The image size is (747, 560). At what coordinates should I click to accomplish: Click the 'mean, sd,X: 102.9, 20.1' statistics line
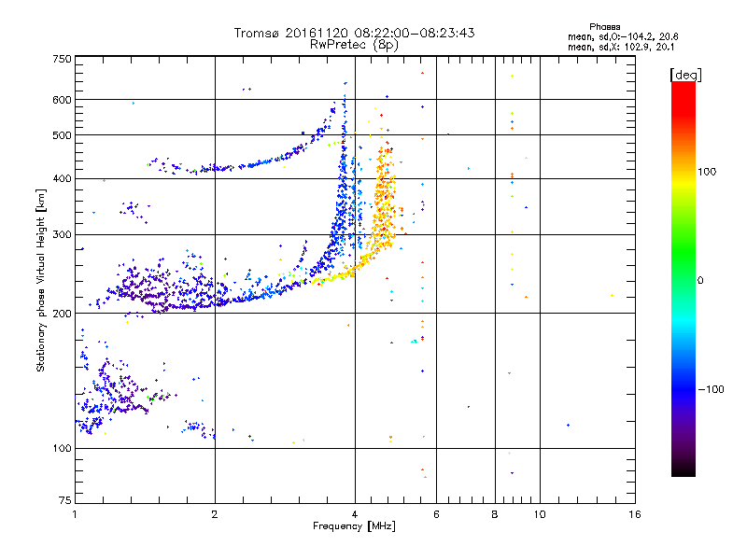click(x=621, y=48)
